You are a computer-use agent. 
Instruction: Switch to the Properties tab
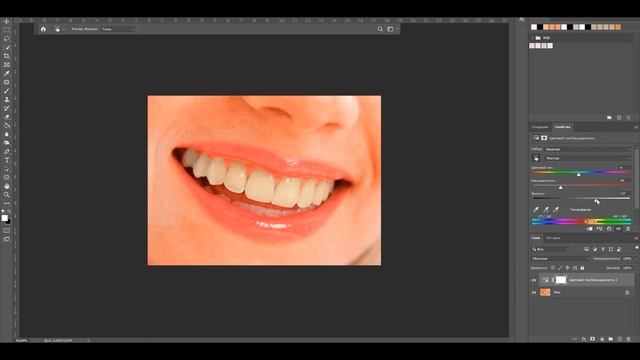point(562,127)
